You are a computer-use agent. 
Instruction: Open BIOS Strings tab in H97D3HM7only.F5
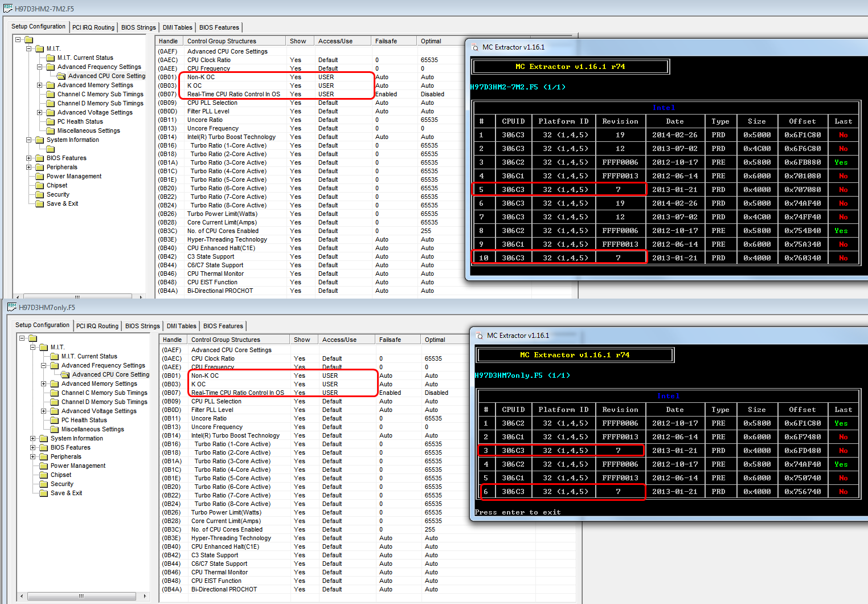(142, 326)
